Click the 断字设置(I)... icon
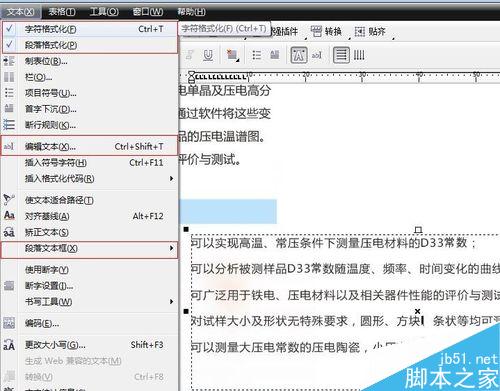 click(x=9, y=286)
